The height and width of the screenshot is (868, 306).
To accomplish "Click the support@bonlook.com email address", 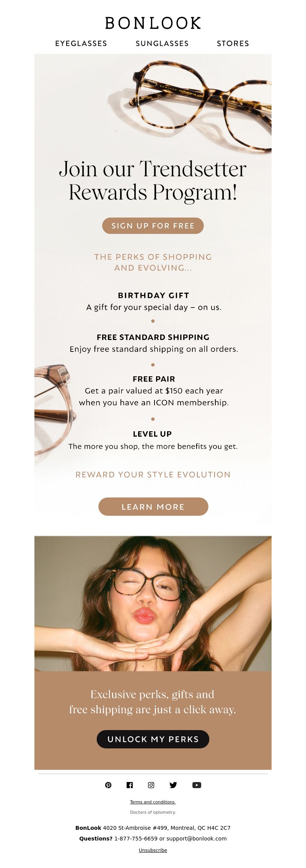I will pyautogui.click(x=197, y=839).
